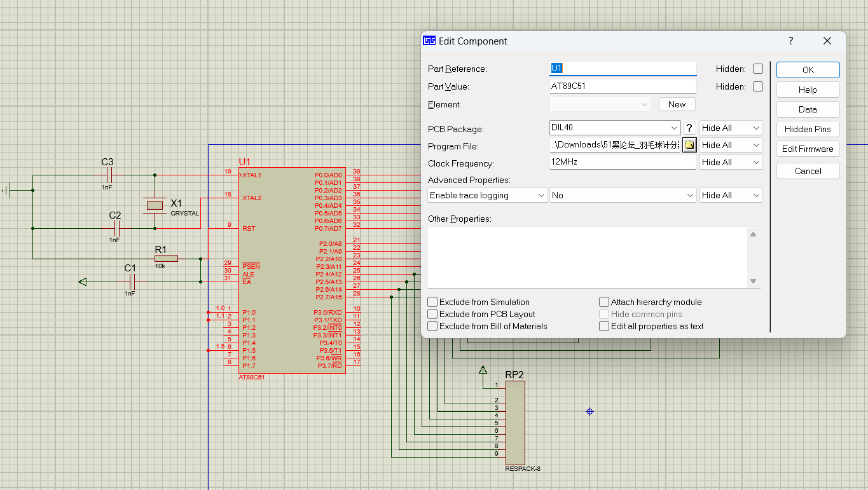Image resolution: width=868 pixels, height=490 pixels.
Task: Cancel the Edit Component dialog
Action: pyautogui.click(x=808, y=171)
